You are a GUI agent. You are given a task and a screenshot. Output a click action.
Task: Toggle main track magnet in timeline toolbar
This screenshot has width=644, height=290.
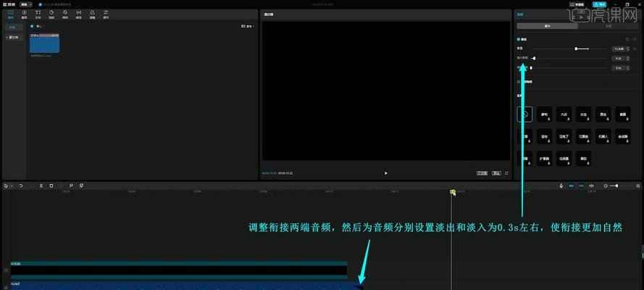(571, 186)
